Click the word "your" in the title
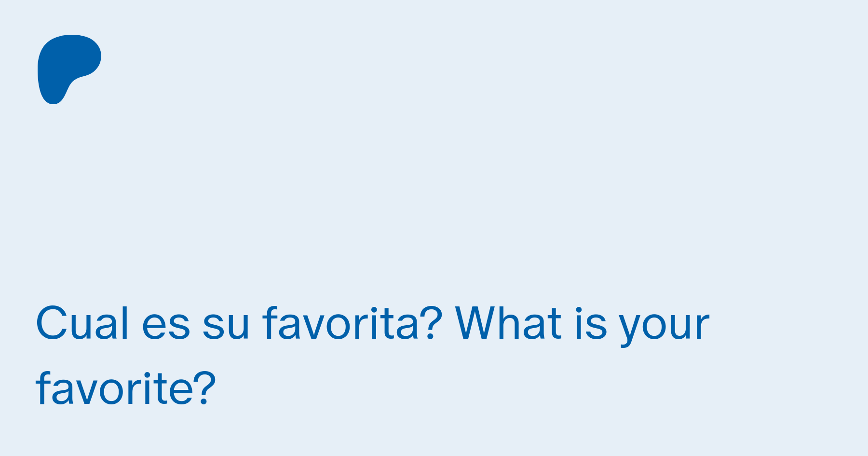868x456 pixels. pos(665,326)
